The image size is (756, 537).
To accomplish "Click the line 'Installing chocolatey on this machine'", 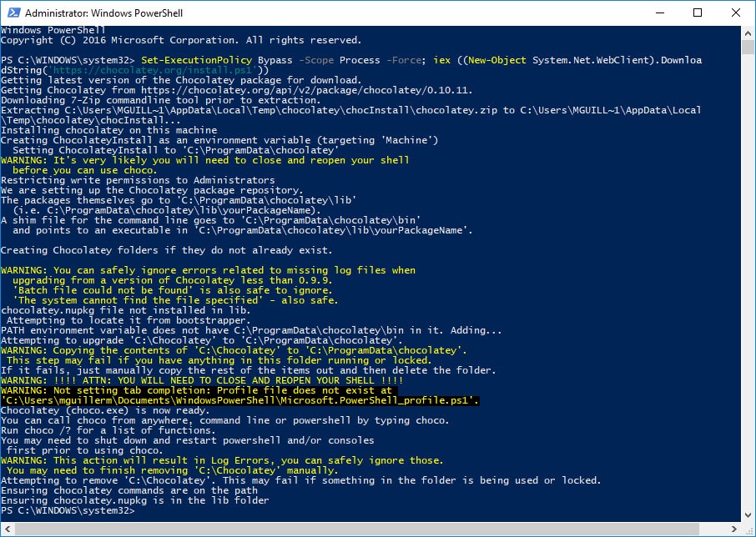I will point(109,130).
